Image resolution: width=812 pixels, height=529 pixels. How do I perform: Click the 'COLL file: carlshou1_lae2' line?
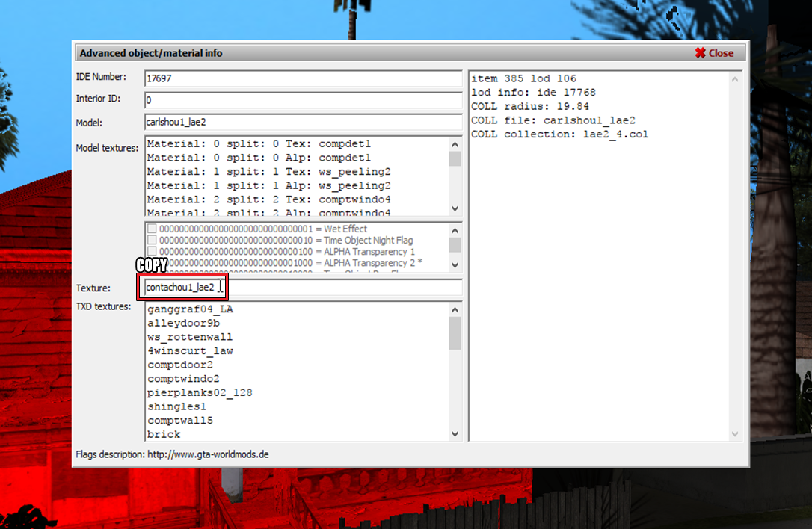click(553, 120)
